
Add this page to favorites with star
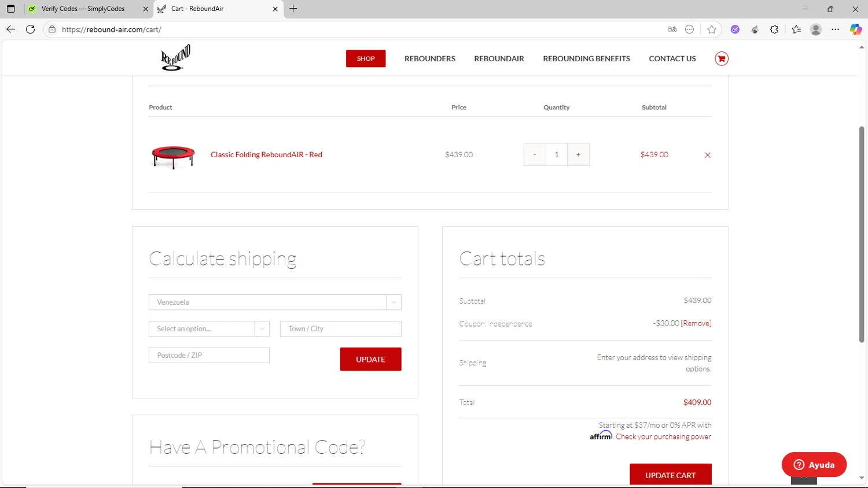point(712,29)
